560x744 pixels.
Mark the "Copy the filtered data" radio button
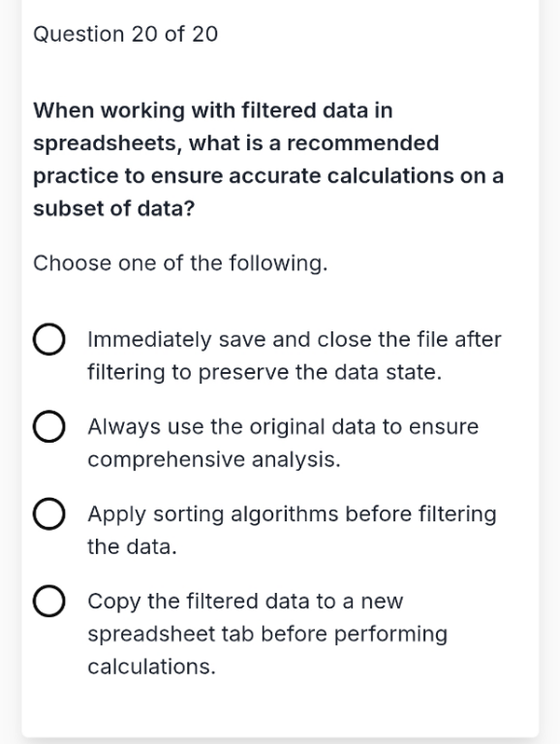click(x=48, y=602)
